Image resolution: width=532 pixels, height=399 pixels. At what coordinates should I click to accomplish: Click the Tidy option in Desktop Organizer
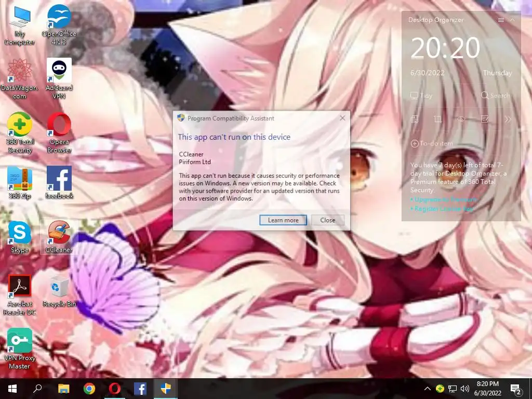coord(421,96)
